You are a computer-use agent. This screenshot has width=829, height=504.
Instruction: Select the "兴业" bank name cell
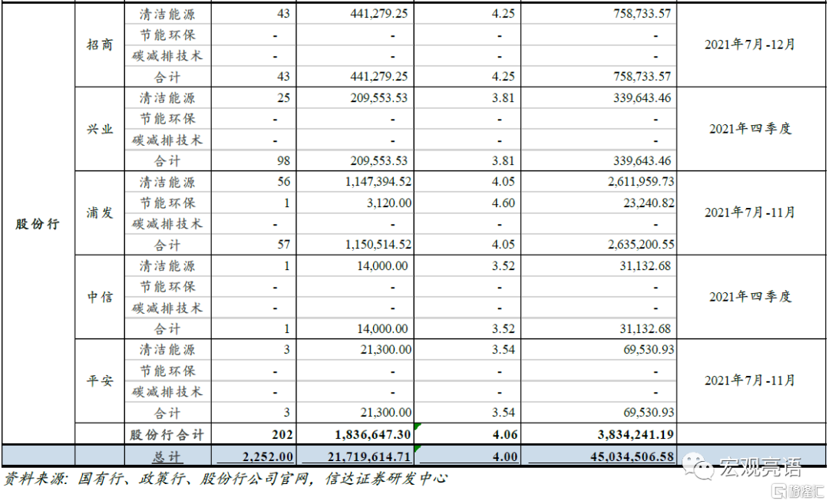pos(100,129)
